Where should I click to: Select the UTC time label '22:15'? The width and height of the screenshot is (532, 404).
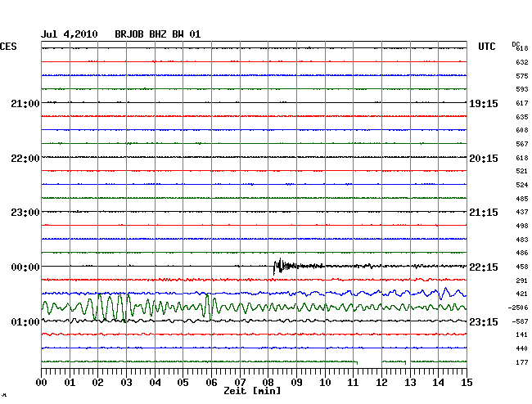484,267
